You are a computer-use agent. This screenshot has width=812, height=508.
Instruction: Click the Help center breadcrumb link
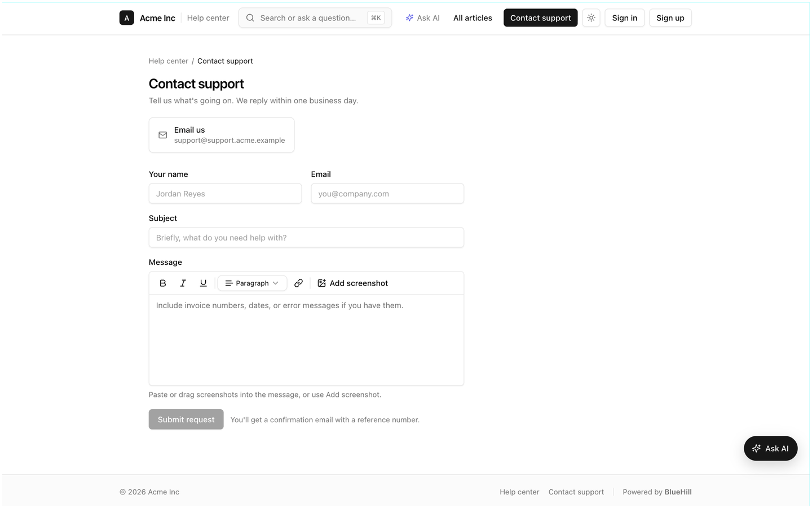click(169, 61)
